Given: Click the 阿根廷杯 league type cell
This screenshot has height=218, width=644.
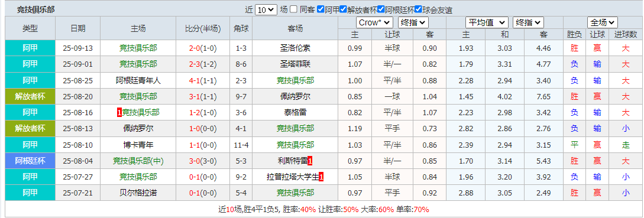Looking at the screenshot, I should click(30, 161).
